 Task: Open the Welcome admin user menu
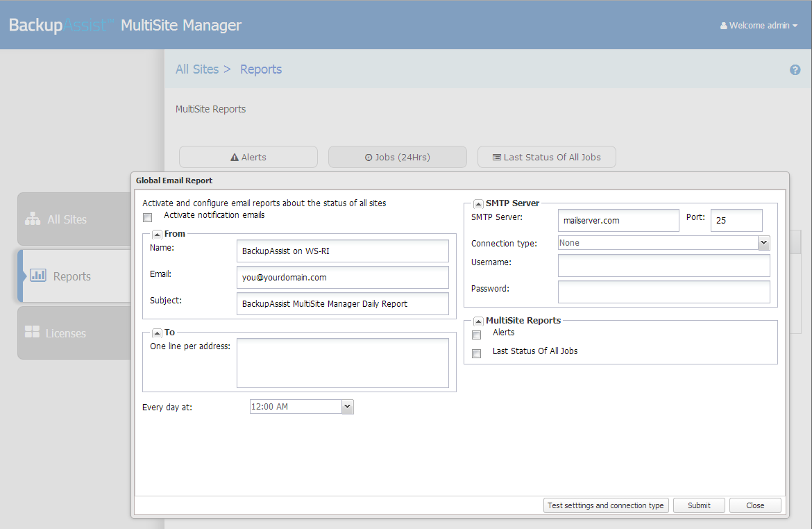point(759,26)
